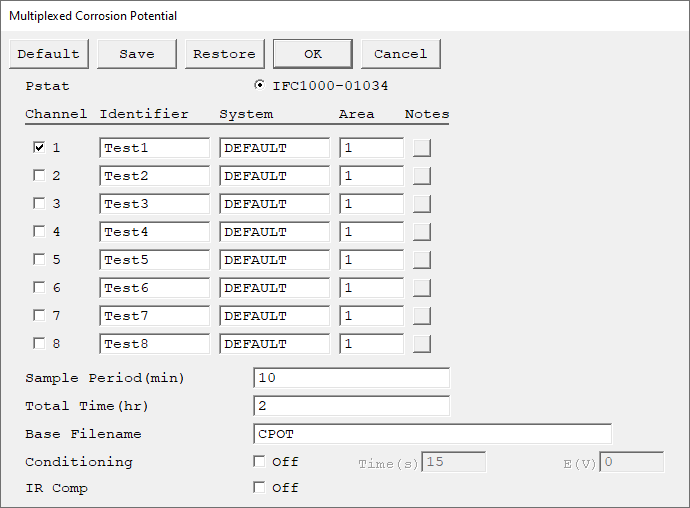690x508 pixels.
Task: Focus the Sample Period (min) field
Action: (352, 378)
